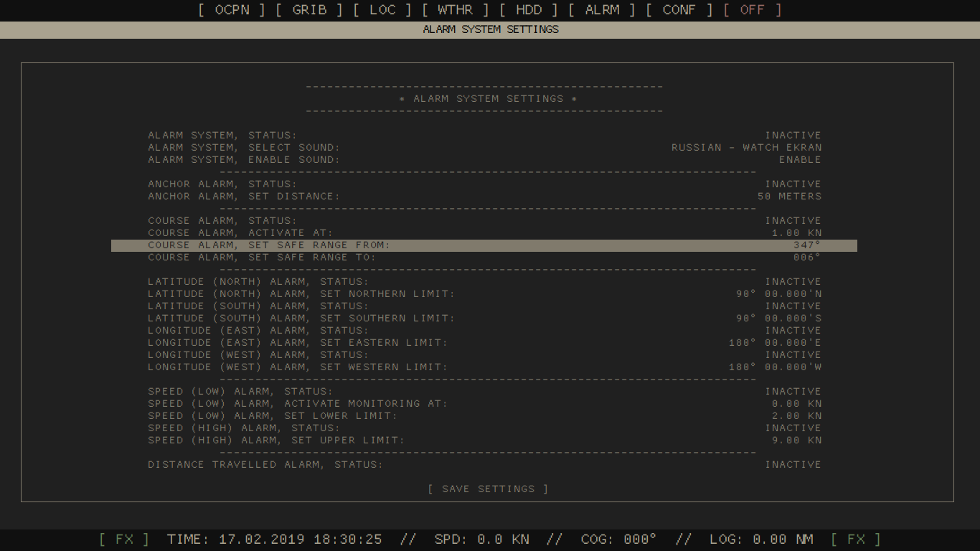Image resolution: width=980 pixels, height=551 pixels.
Task: Set western limit 180° 00.000'W value
Action: pyautogui.click(x=775, y=367)
